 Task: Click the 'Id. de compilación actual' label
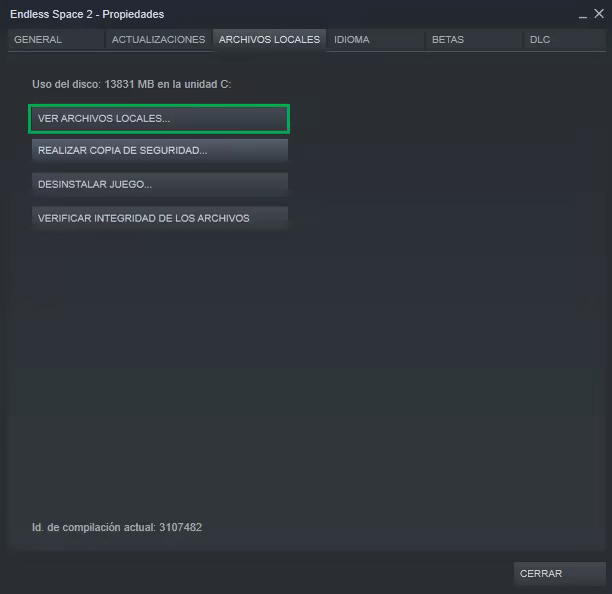coord(94,527)
